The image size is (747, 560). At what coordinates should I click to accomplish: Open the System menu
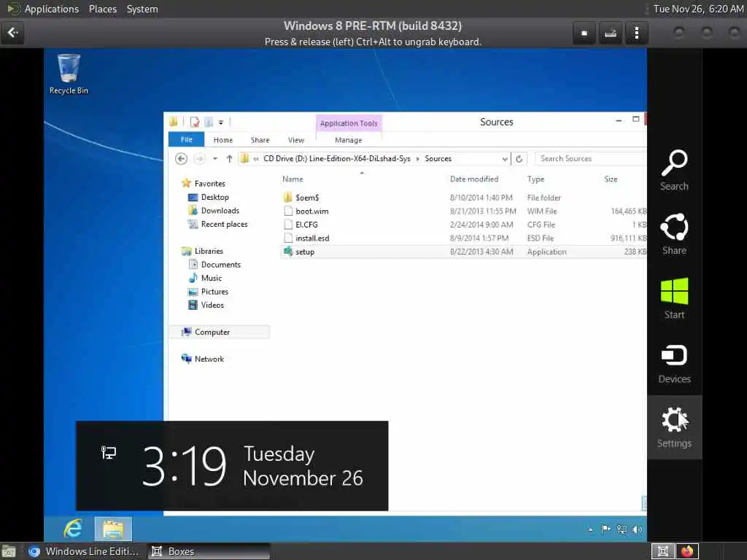(142, 9)
